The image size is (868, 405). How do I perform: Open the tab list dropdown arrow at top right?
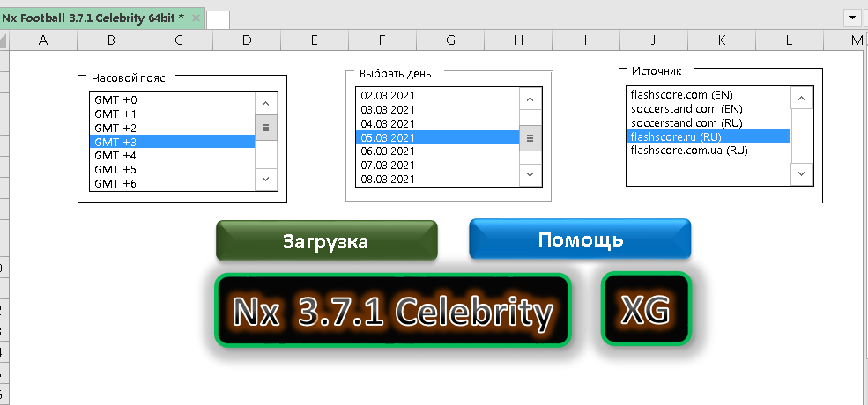pyautogui.click(x=851, y=18)
